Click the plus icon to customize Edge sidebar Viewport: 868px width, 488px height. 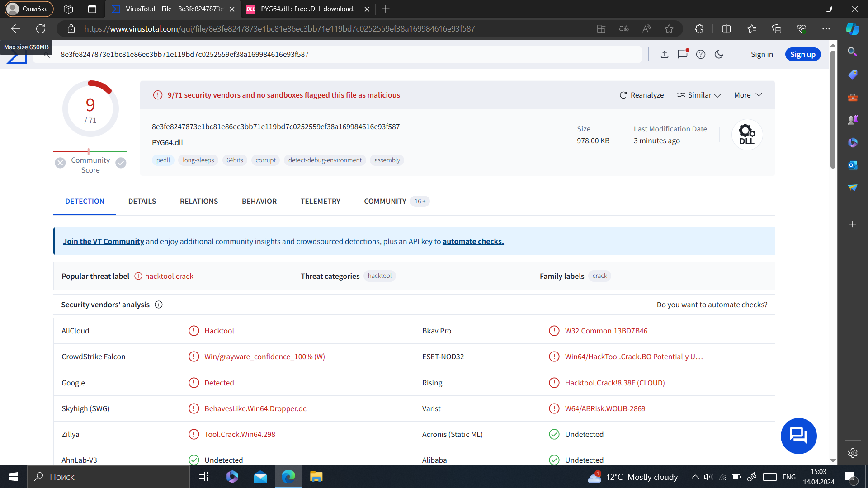click(852, 224)
